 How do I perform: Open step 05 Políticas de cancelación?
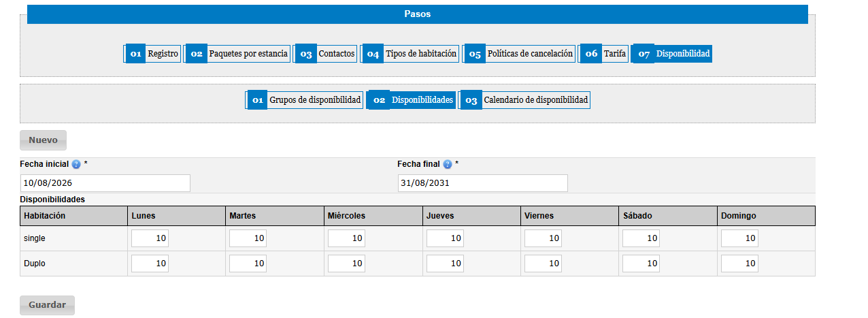click(x=519, y=54)
